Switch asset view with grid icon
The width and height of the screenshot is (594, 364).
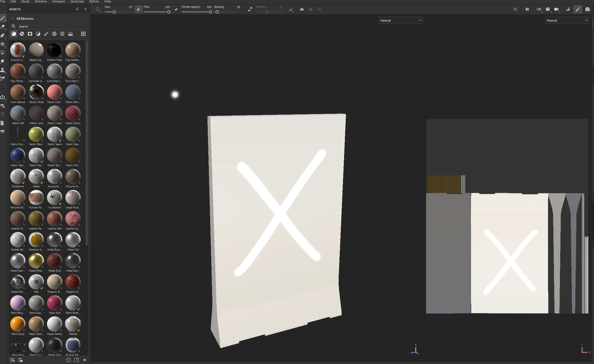tap(83, 34)
